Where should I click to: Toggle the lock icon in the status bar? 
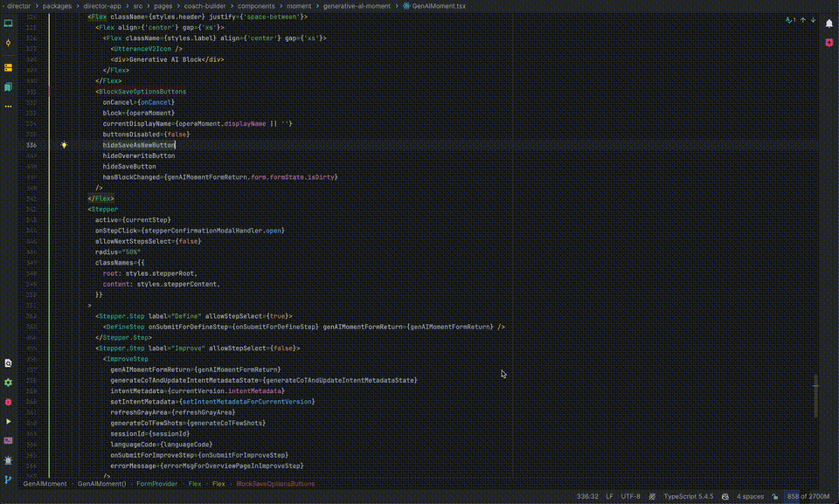click(x=773, y=495)
